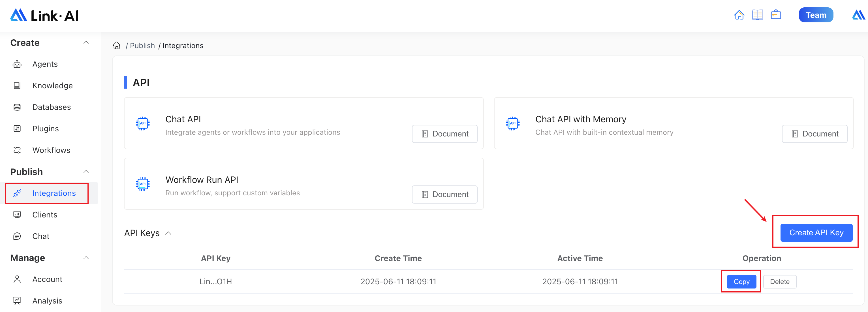Click the API Keys heading text

coord(142,233)
